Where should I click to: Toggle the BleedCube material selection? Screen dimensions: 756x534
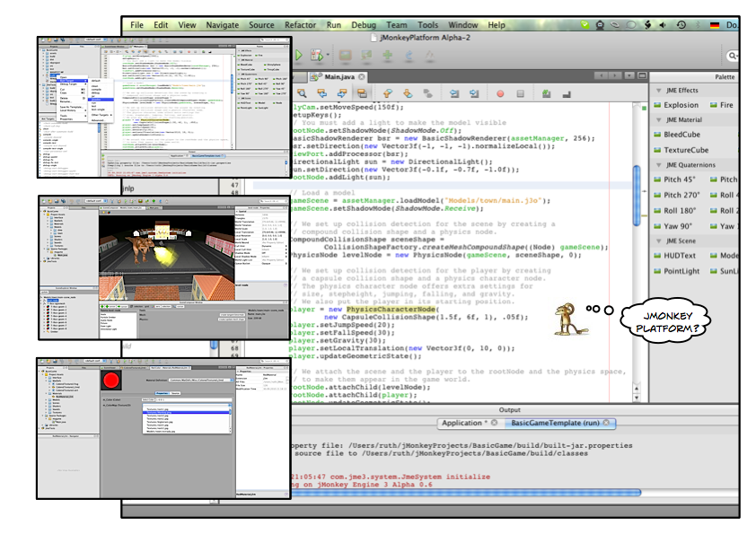[x=681, y=135]
